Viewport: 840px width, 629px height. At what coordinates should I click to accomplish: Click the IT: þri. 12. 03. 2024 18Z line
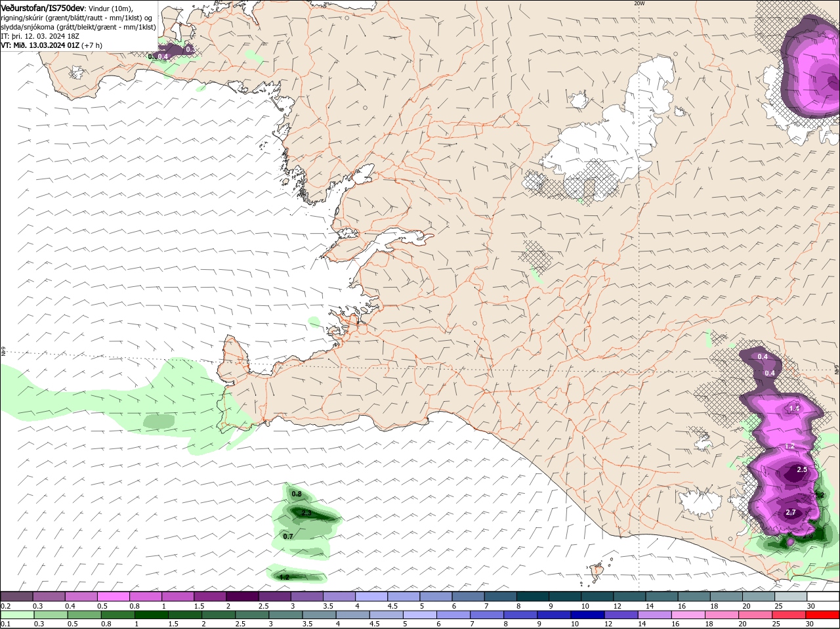(40, 36)
